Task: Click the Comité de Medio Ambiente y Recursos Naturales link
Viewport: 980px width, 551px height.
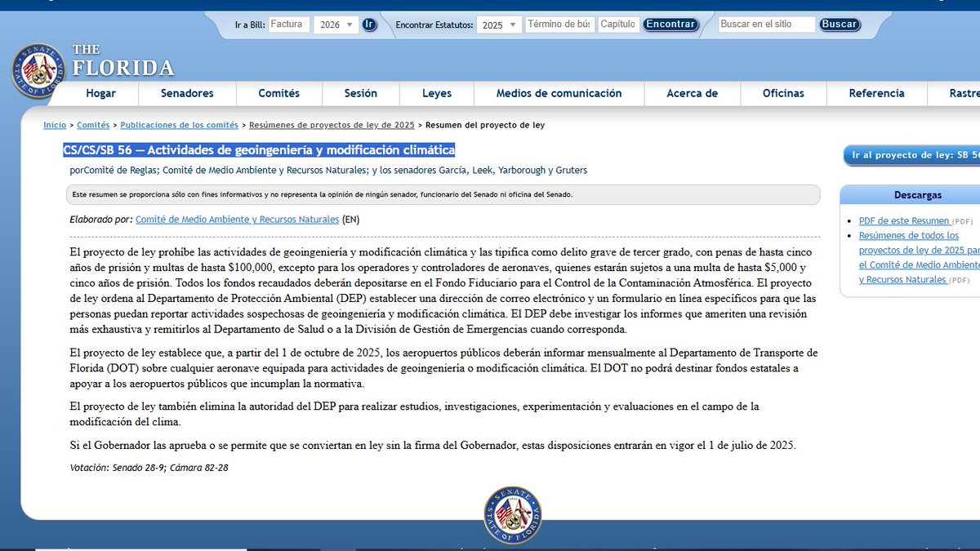Action: pos(237,220)
